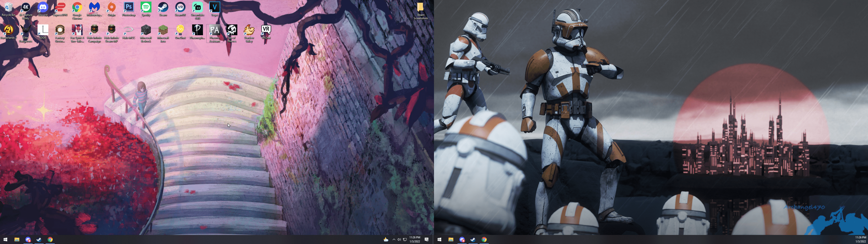Image resolution: width=868 pixels, height=244 pixels.
Task: Open the left taskbar clock and calendar
Action: tap(415, 240)
